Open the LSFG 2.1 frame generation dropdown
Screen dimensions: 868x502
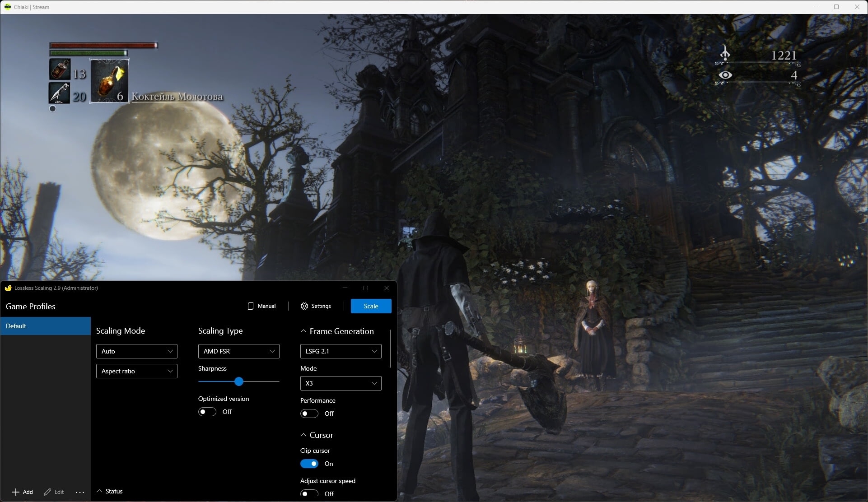(341, 351)
